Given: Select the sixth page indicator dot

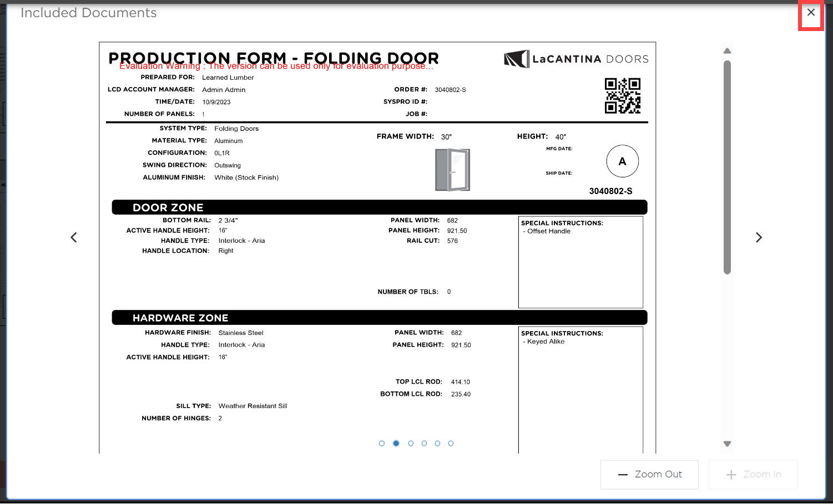Looking at the screenshot, I should click(451, 444).
